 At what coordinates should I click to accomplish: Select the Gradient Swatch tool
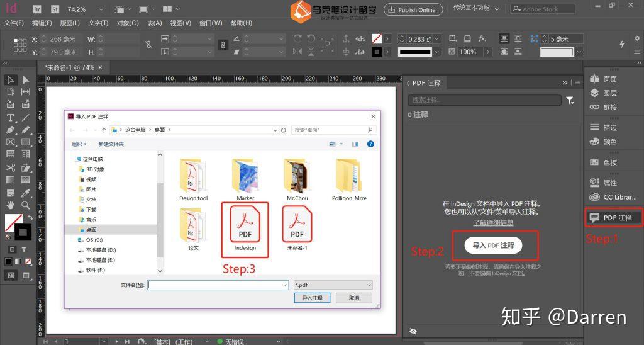point(11,179)
